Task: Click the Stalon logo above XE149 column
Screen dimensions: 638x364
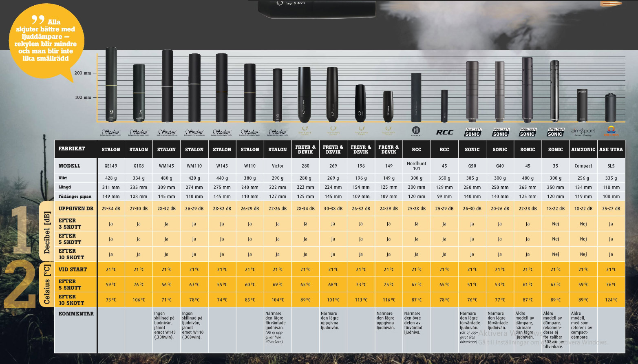Action: point(111,132)
